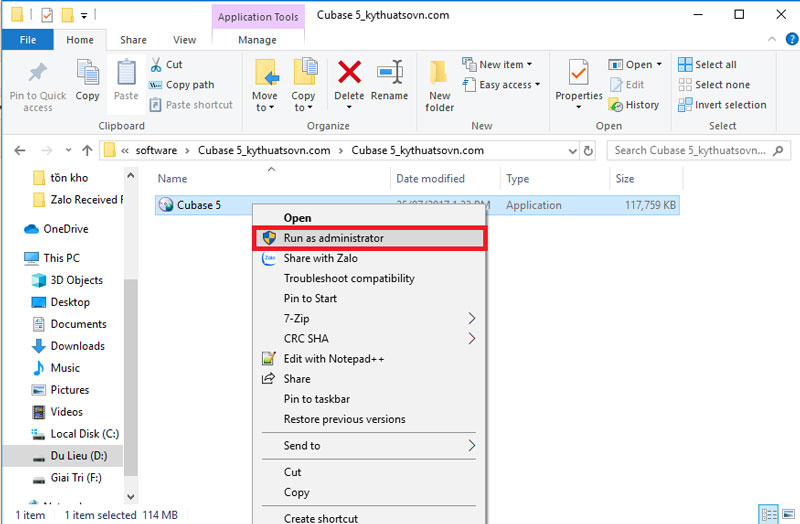Image resolution: width=800 pixels, height=524 pixels.
Task: Click Select all in ribbon
Action: pyautogui.click(x=707, y=64)
